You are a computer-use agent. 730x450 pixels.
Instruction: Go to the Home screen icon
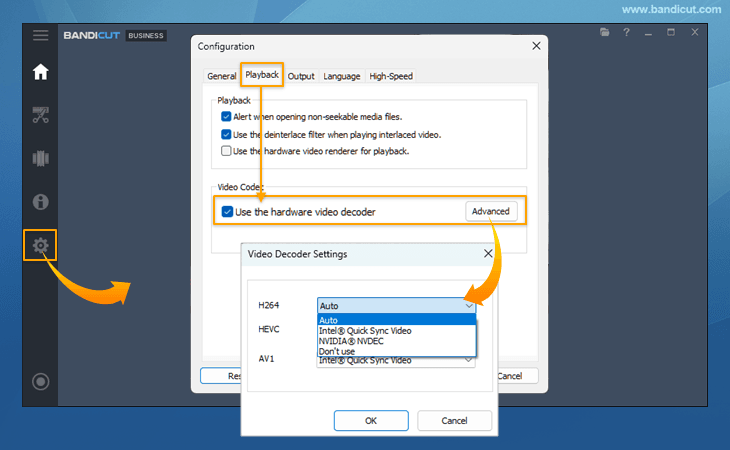[40, 72]
